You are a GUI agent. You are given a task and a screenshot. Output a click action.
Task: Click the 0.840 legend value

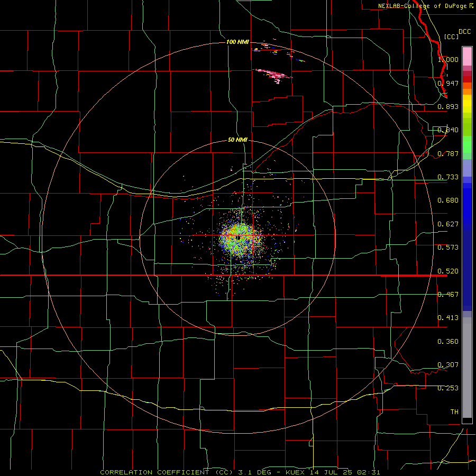point(448,130)
